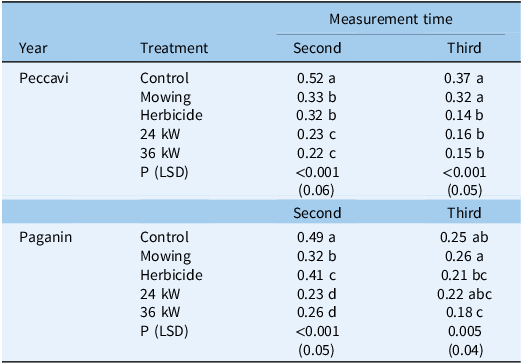
Task: Select the Peccavi Control value 0.52 a
Action: click(316, 78)
